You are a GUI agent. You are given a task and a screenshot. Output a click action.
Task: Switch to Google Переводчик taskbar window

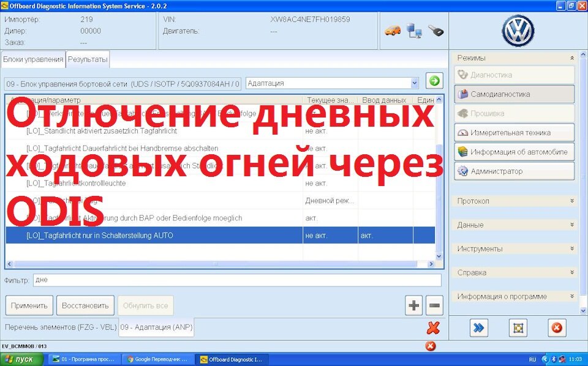point(159,359)
